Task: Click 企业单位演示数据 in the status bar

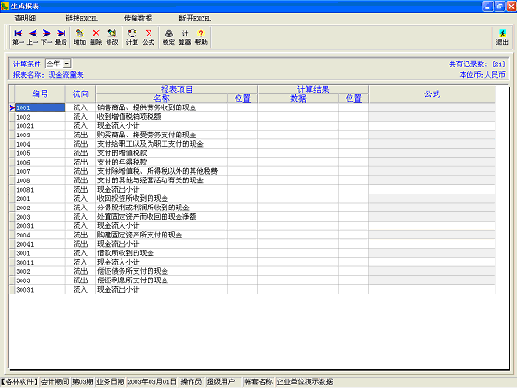Action: click(x=305, y=382)
